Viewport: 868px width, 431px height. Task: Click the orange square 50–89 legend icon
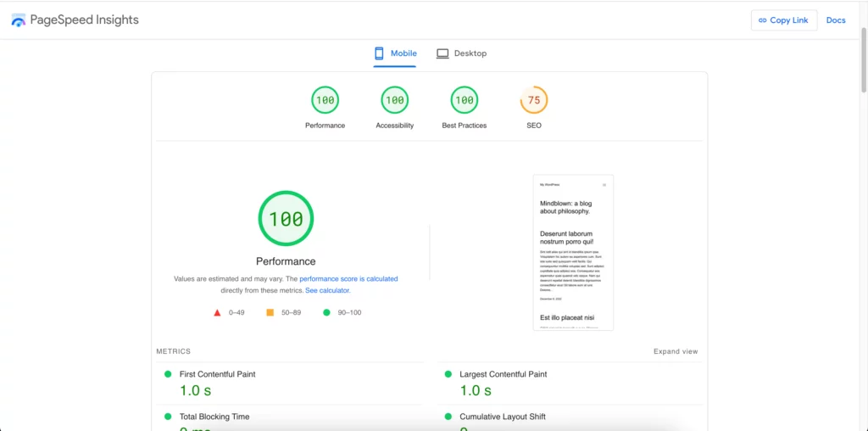(270, 312)
